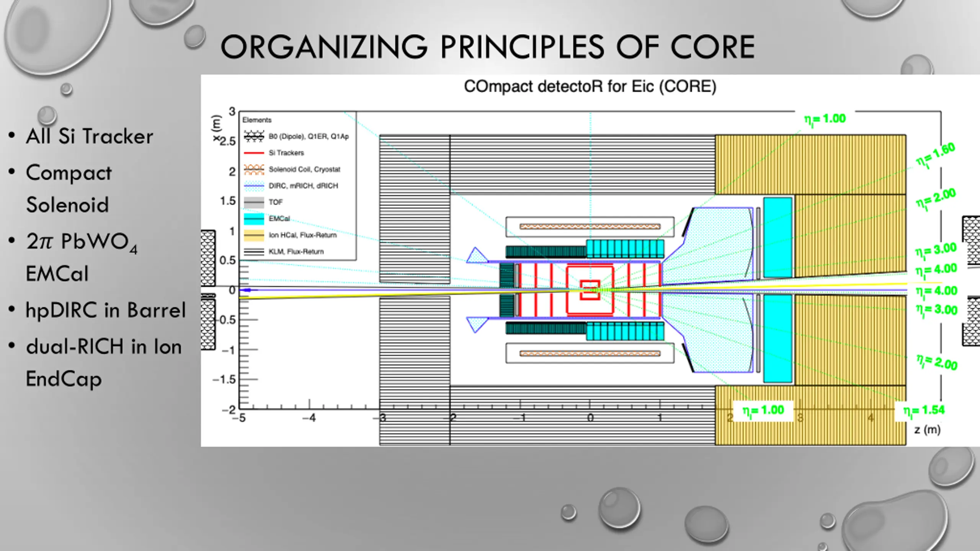The height and width of the screenshot is (551, 980).
Task: Click the yellow Ion HCal legend swatch
Action: [x=254, y=235]
